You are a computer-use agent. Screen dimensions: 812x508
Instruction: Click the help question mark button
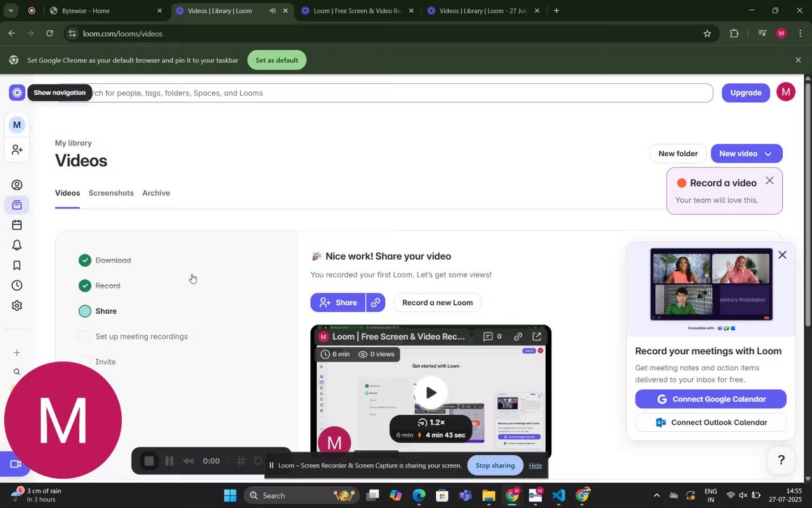(781, 460)
